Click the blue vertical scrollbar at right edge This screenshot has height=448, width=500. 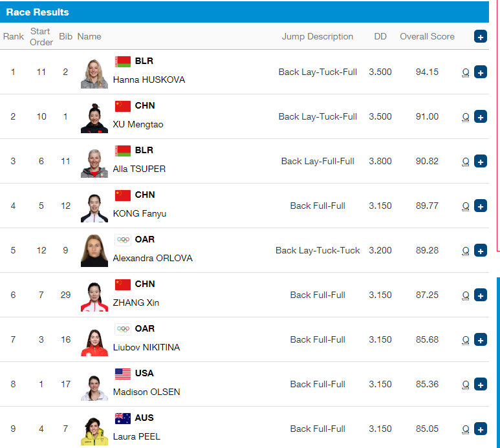coord(498,361)
